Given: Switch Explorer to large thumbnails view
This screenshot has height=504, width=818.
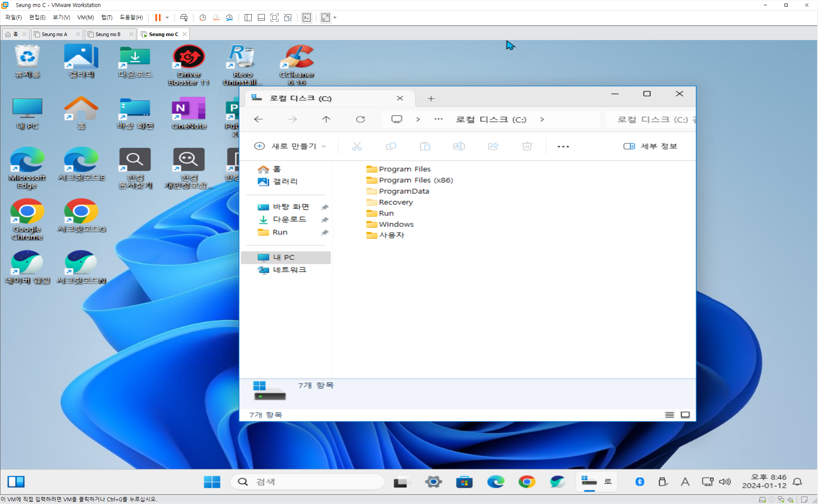Looking at the screenshot, I should pos(685,415).
